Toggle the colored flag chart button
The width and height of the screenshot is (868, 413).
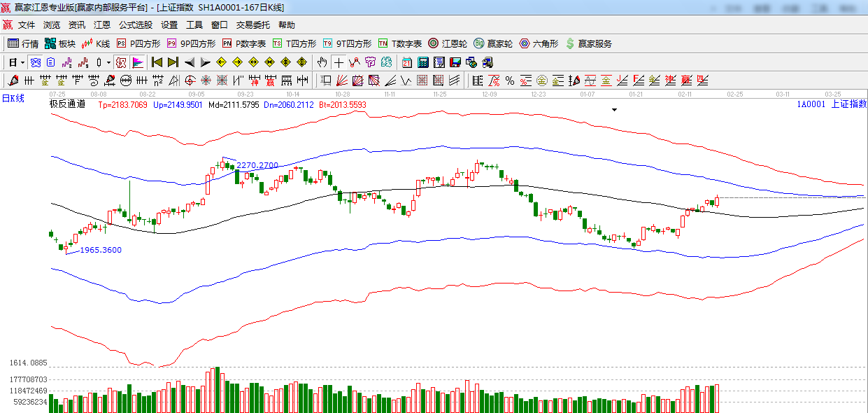coord(137,62)
